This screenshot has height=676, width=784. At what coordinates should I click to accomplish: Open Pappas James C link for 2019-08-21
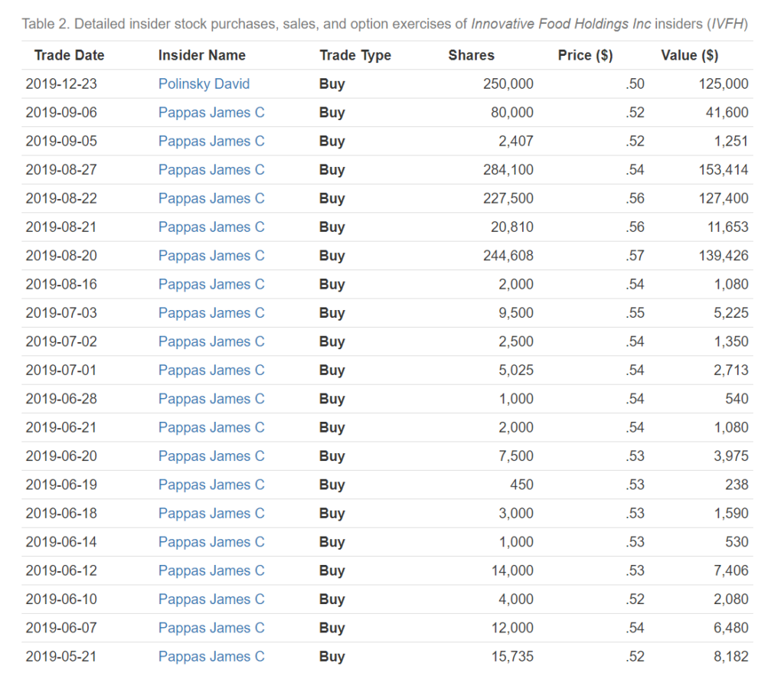tap(211, 227)
